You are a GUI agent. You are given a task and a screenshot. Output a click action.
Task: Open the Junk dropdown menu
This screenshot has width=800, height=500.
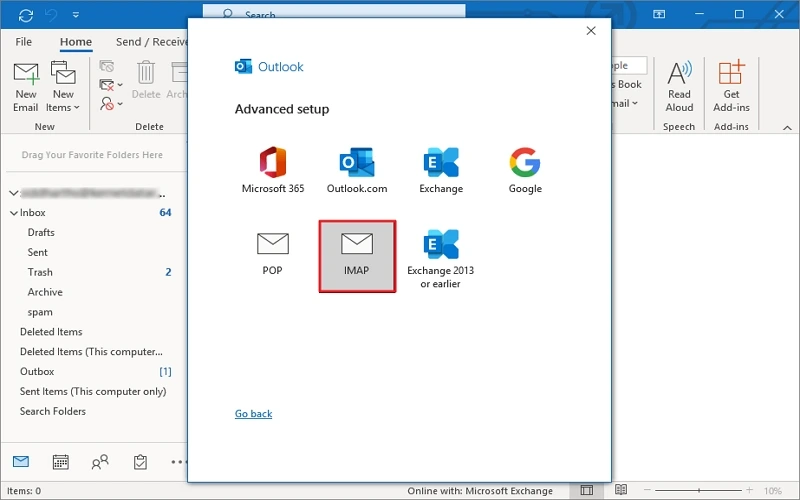pos(111,104)
